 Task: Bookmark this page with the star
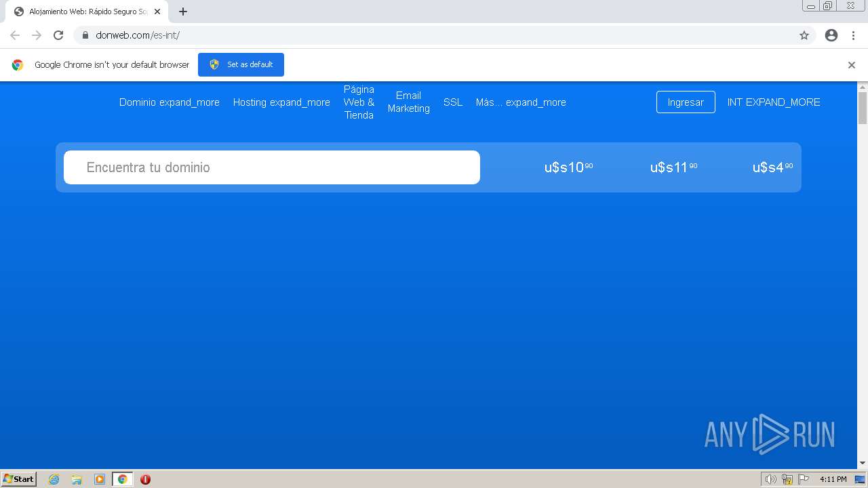[804, 35]
